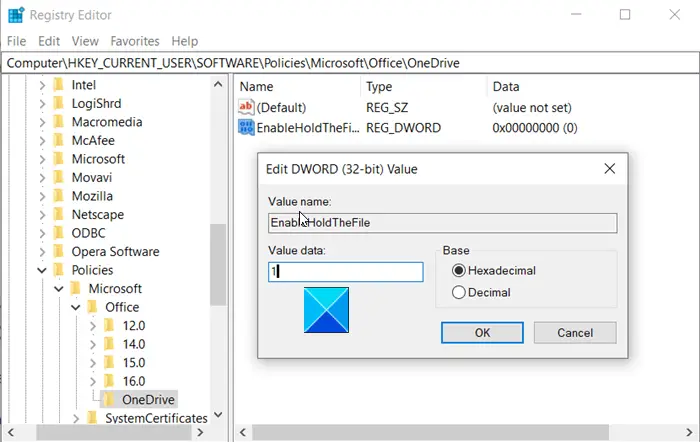700x442 pixels.
Task: Click the tree pane scroll up arrow
Action: click(218, 84)
